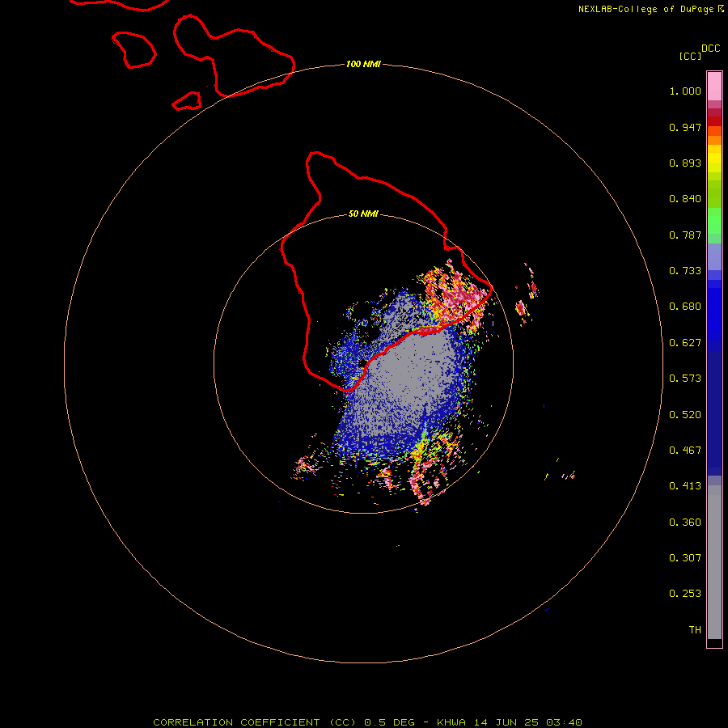The height and width of the screenshot is (728, 728).
Task: Select the 0.627 scale value
Action: (685, 343)
